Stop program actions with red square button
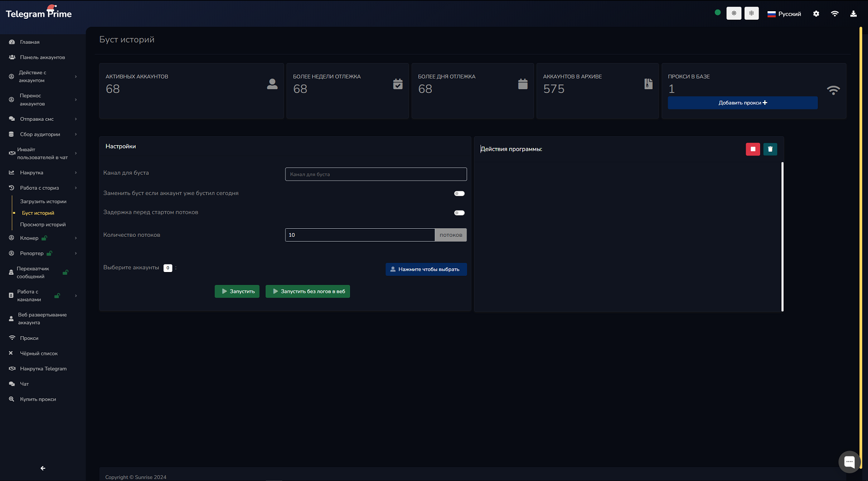The height and width of the screenshot is (481, 868). pyautogui.click(x=753, y=149)
